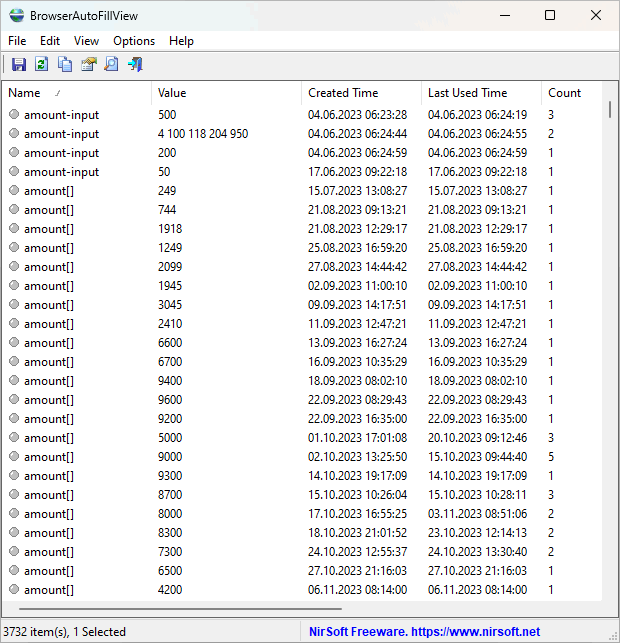
Task: Click the value cell 8000
Action: [170, 513]
